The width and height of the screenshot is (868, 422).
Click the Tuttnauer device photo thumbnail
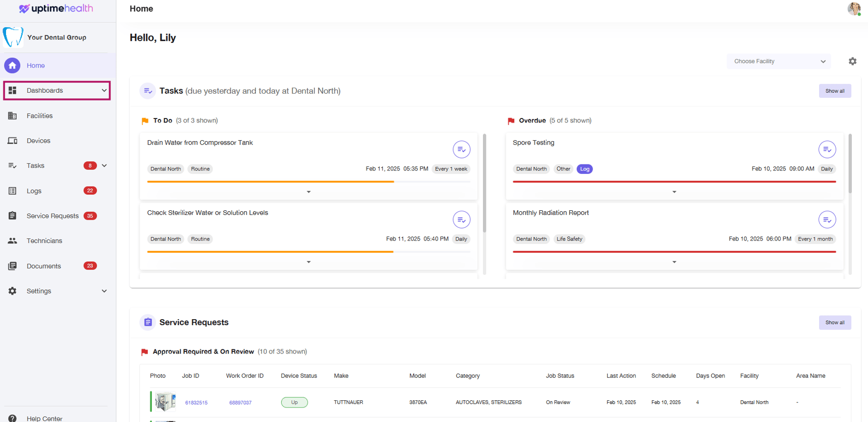coord(165,402)
